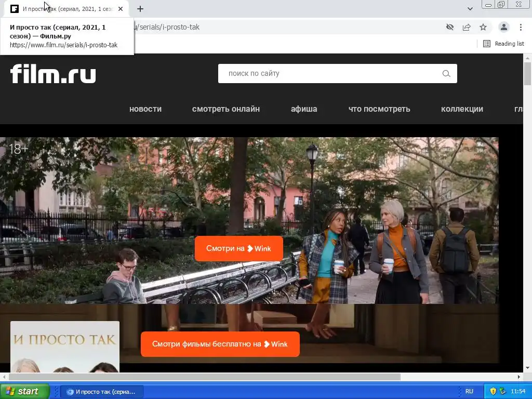Click the И просто так poster thumbnail
This screenshot has width=532, height=399.
coord(65,347)
